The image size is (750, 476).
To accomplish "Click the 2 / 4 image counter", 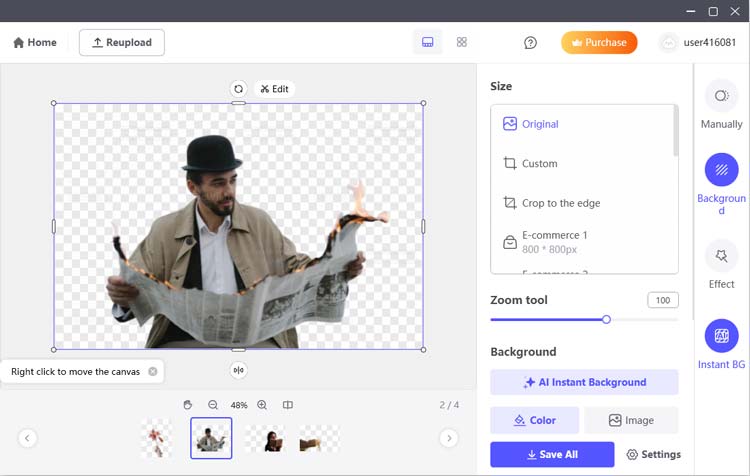I will point(449,405).
